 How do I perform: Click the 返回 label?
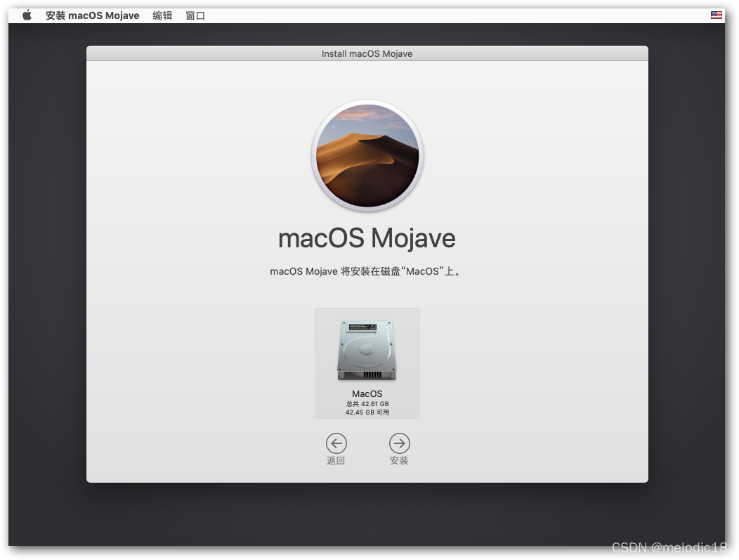click(336, 460)
